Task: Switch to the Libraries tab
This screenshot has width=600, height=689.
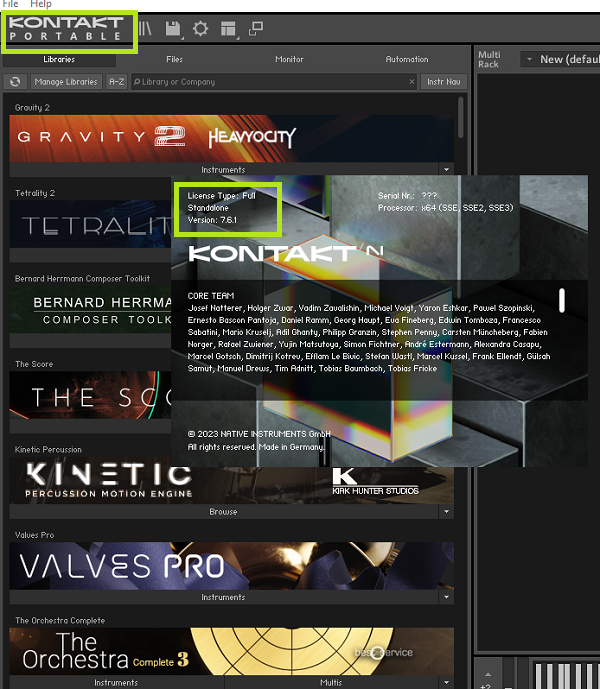Action: coord(59,59)
